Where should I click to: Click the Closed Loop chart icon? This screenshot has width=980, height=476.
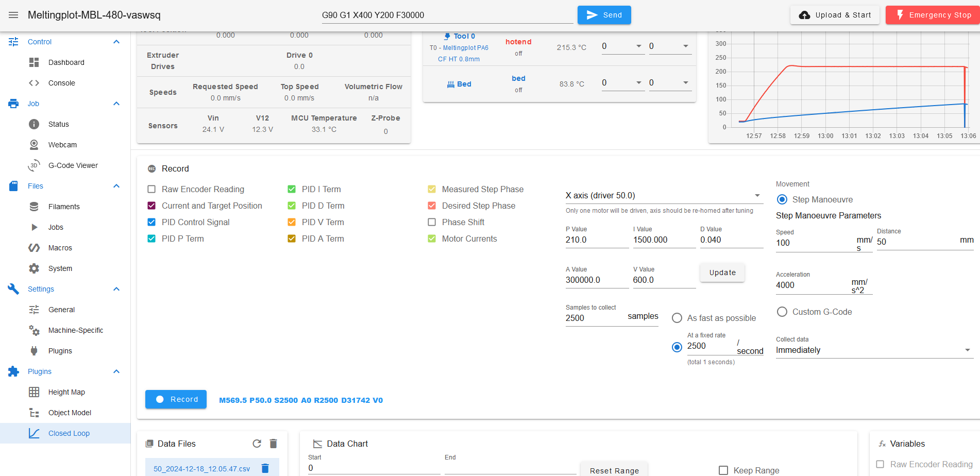click(34, 433)
